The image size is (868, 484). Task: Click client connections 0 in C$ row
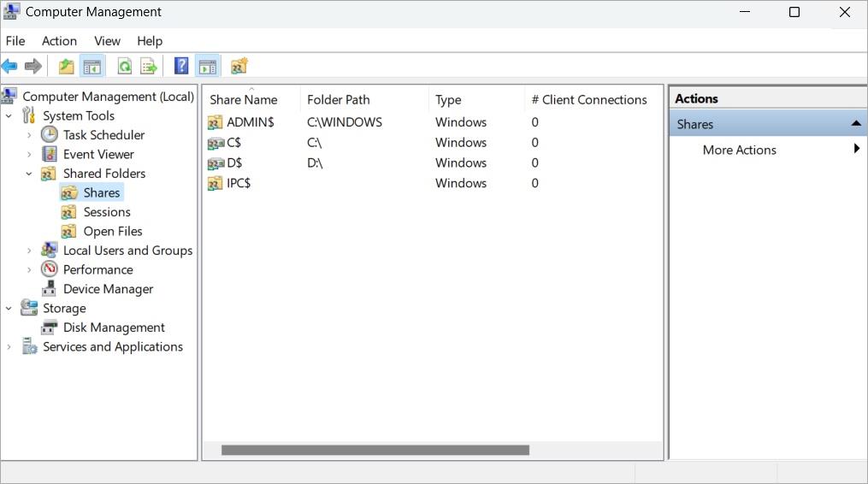pos(534,142)
